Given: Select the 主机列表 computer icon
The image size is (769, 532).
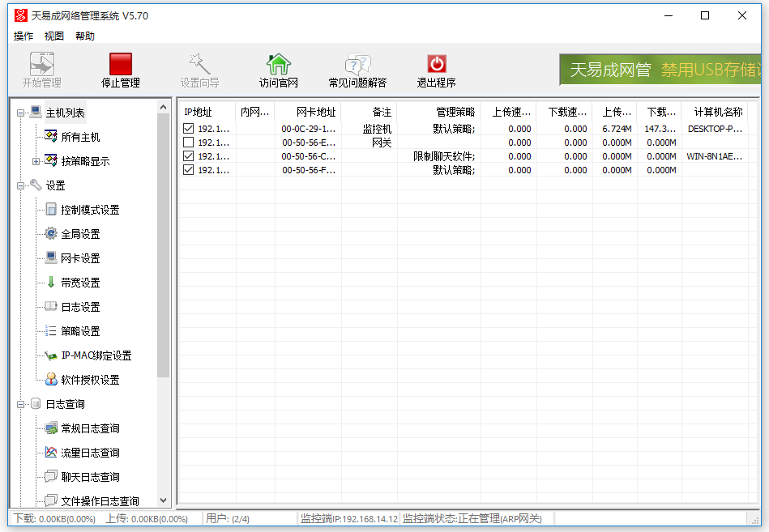Looking at the screenshot, I should coord(36,113).
